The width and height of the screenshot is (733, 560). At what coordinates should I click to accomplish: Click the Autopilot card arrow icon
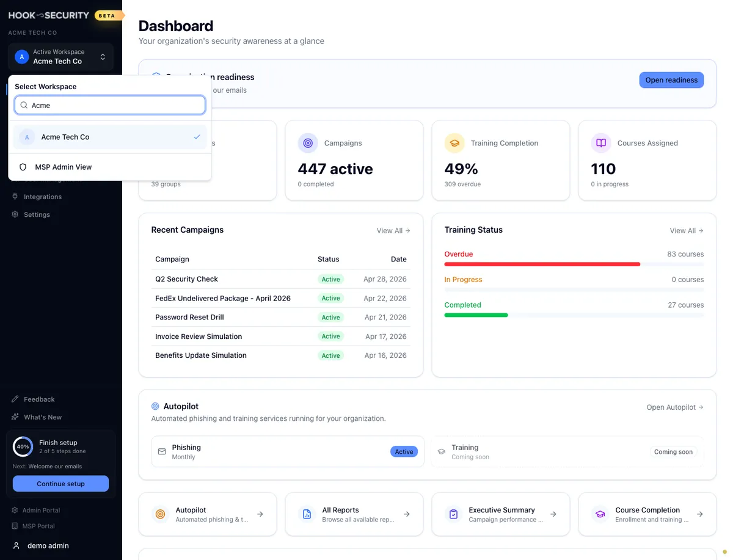coord(260,514)
